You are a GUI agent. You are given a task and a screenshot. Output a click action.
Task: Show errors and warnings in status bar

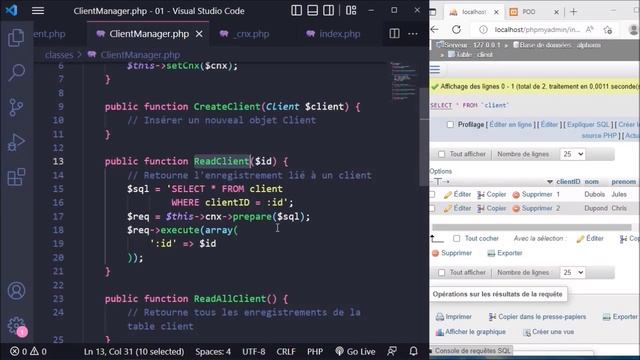(28, 351)
